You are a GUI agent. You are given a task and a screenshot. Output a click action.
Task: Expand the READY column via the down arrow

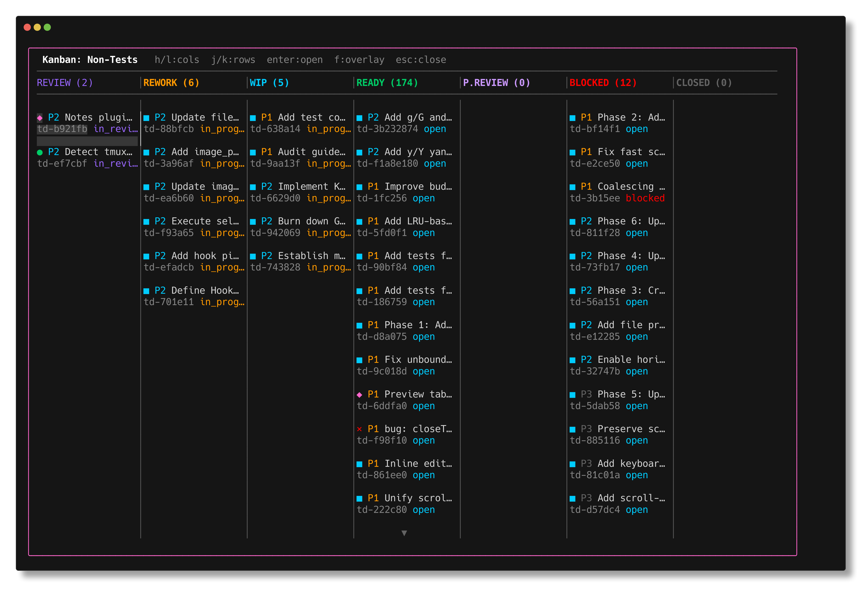(x=404, y=533)
